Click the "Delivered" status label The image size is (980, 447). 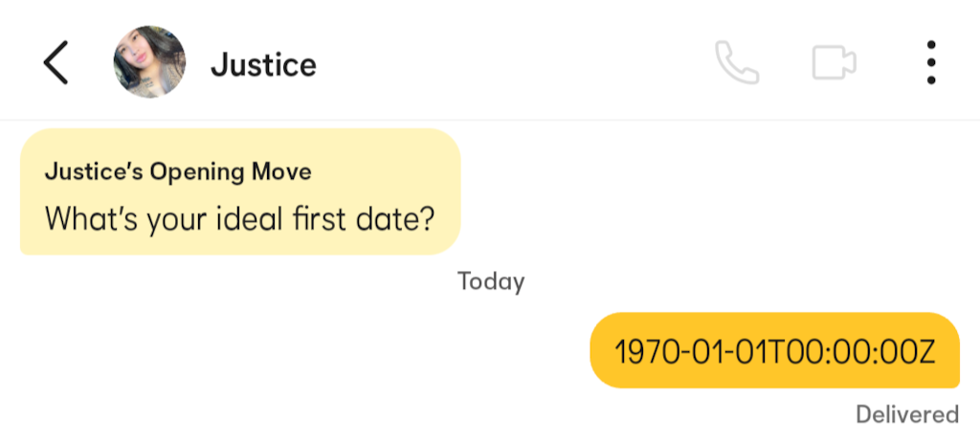point(906,414)
